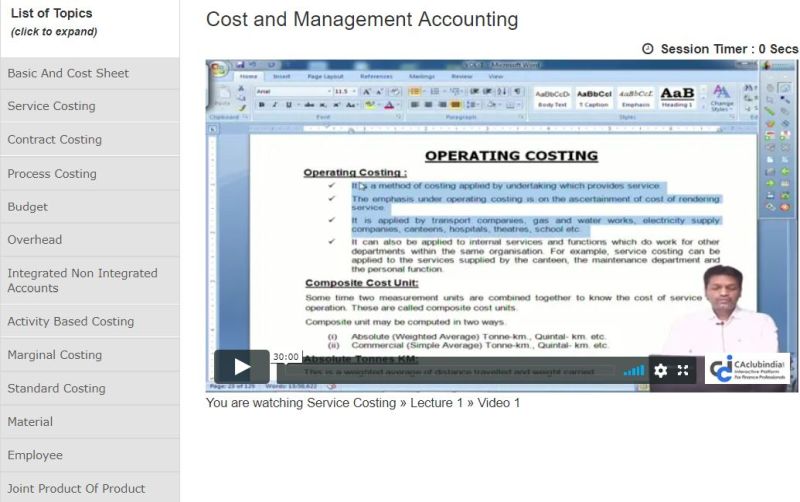The image size is (800, 502).
Task: Click the List of Topics header
Action: point(52,14)
